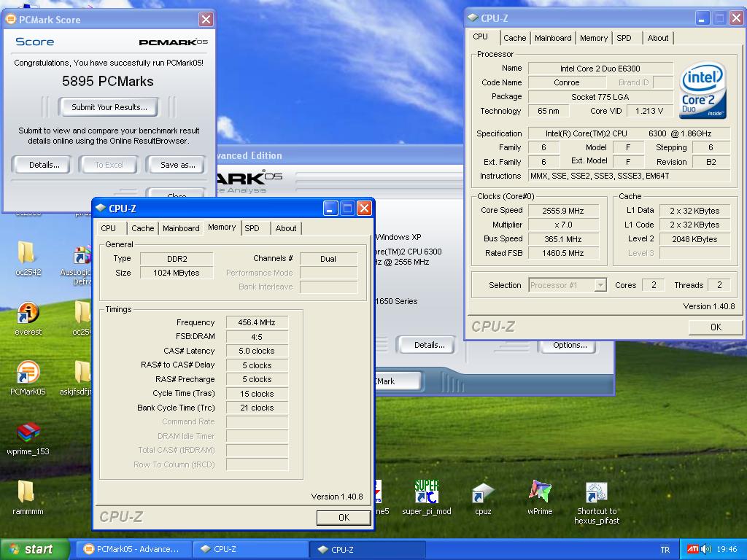Image resolution: width=747 pixels, height=560 pixels.
Task: Click Details button in PCMark Score dialog
Action: (44, 165)
